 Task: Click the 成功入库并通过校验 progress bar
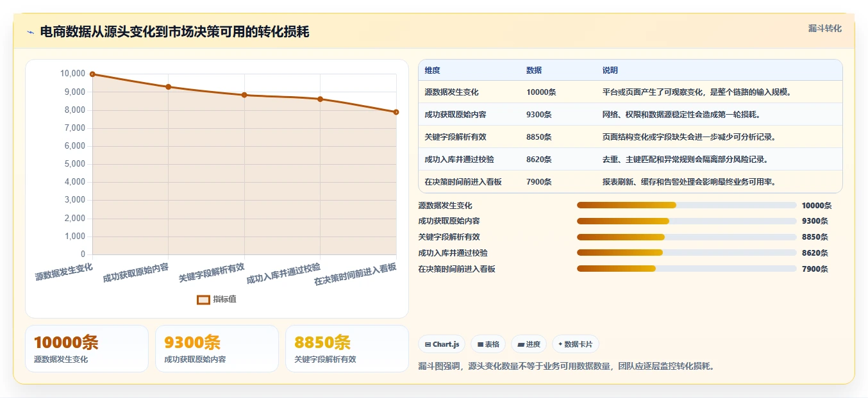coord(687,253)
